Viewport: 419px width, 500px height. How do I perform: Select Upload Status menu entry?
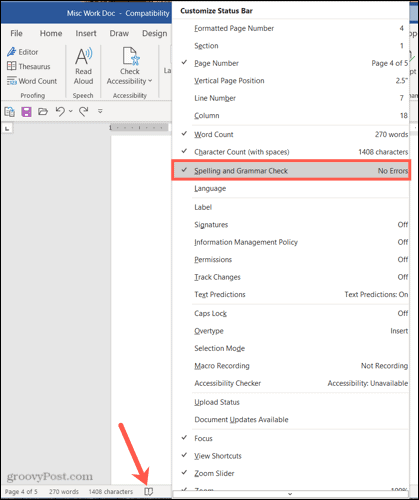click(291, 402)
